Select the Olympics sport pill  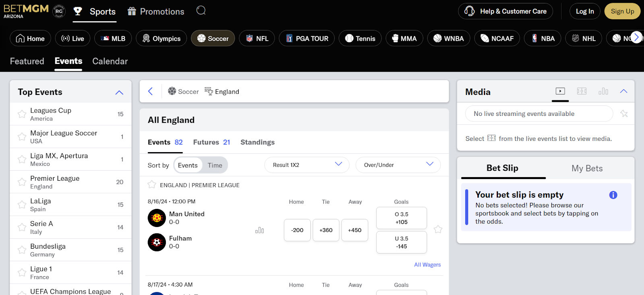tap(161, 39)
